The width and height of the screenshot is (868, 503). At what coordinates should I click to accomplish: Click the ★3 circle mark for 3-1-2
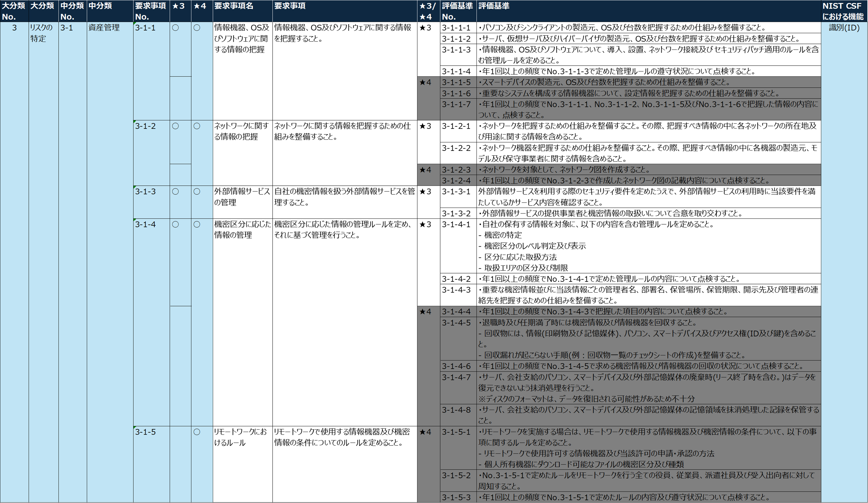[x=175, y=126]
